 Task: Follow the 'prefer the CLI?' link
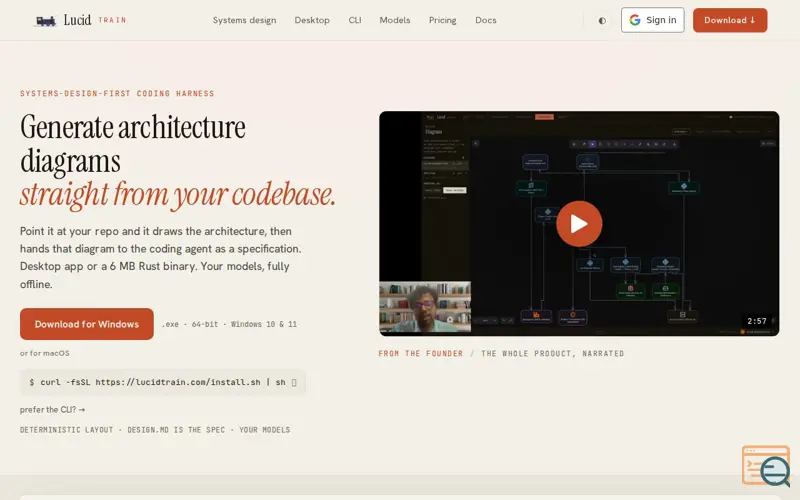(52, 410)
